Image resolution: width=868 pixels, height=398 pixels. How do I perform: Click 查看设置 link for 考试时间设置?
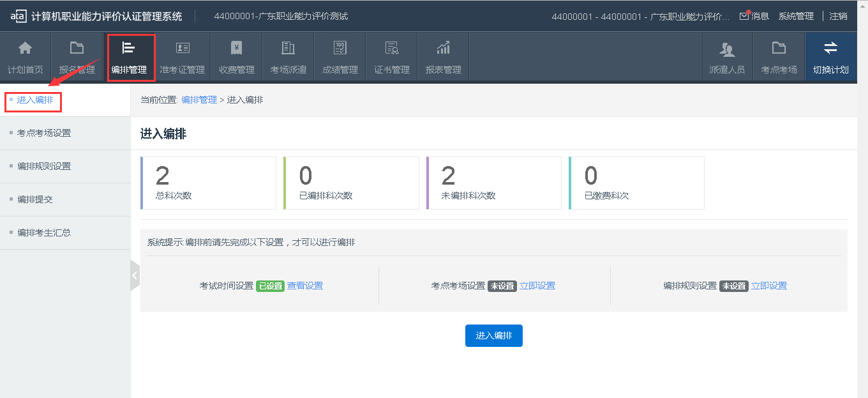point(305,286)
